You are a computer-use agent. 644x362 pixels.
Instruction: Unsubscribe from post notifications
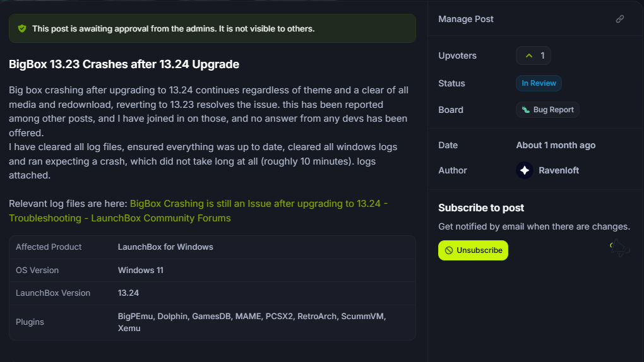(x=473, y=250)
